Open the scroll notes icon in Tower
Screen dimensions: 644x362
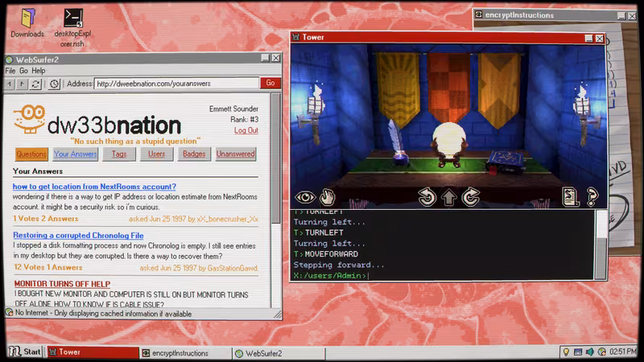[x=571, y=197]
